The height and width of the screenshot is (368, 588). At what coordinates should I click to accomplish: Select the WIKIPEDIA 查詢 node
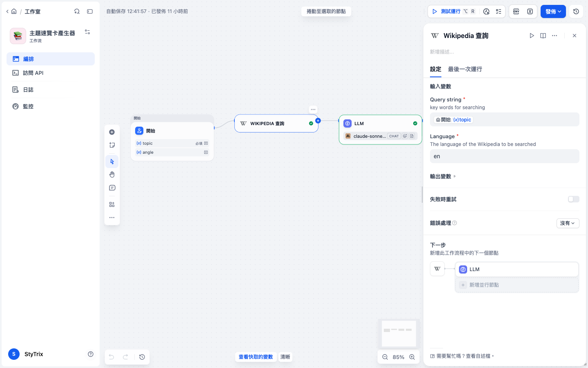click(x=276, y=123)
